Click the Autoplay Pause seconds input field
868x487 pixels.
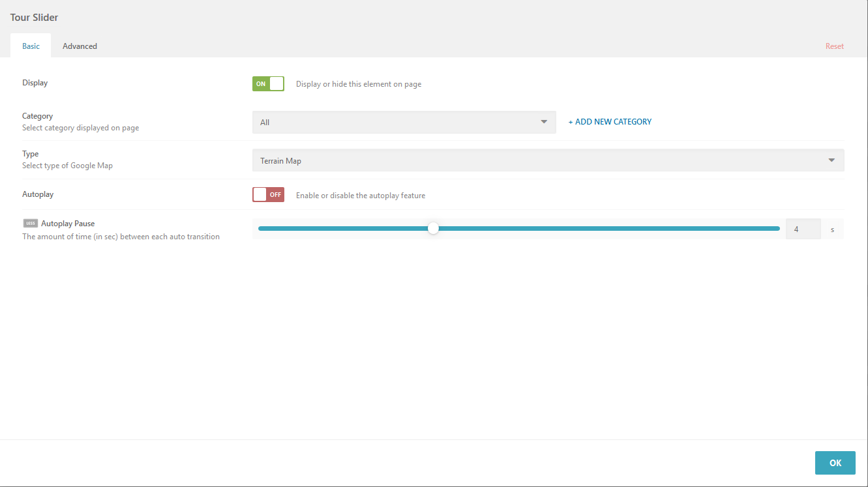(x=803, y=229)
